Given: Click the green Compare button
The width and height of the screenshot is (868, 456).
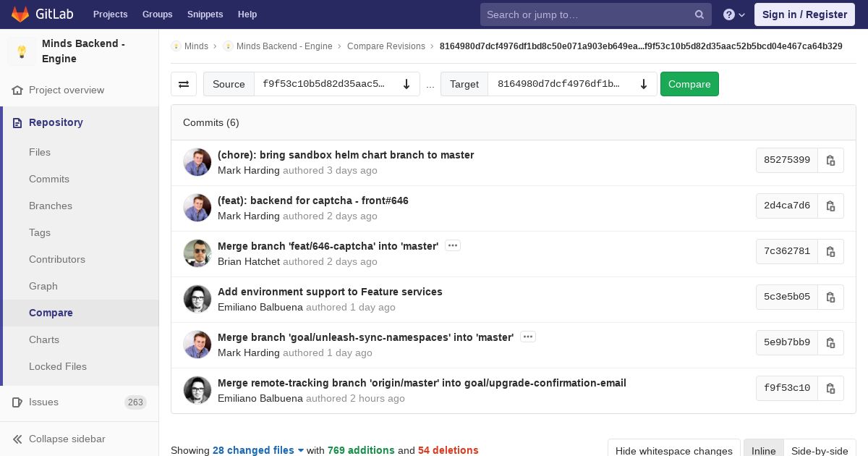Looking at the screenshot, I should tap(689, 84).
